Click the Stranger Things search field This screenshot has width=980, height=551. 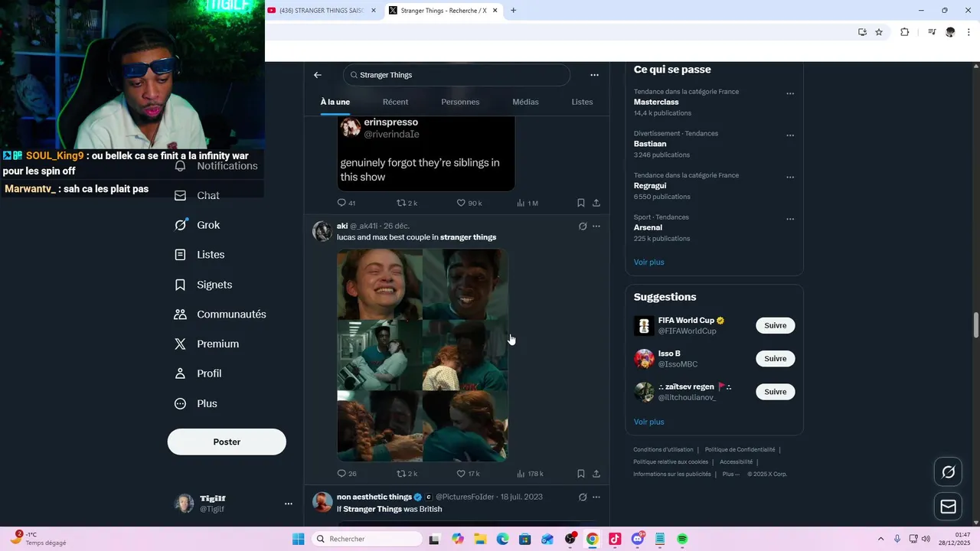pos(456,75)
